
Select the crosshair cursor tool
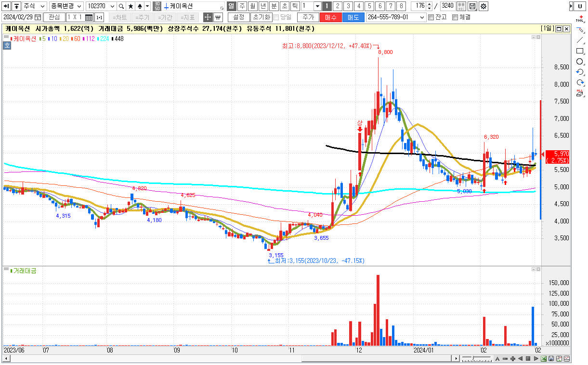click(x=208, y=17)
